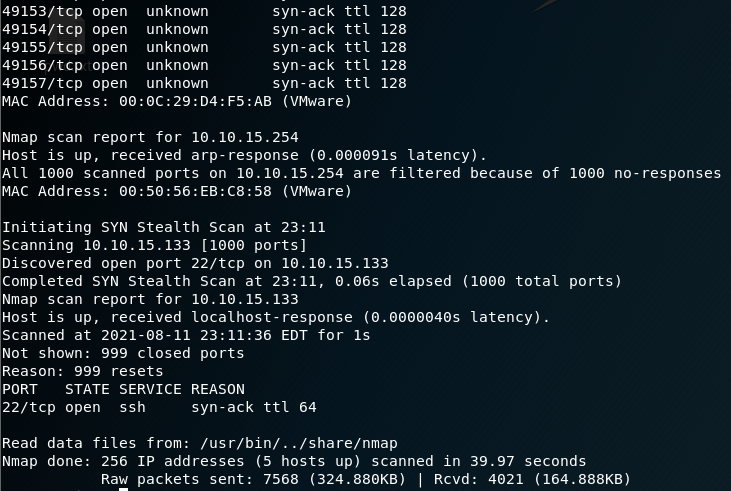731x491 pixels.
Task: Click the localhost-response latency line
Action: [x=276, y=317]
